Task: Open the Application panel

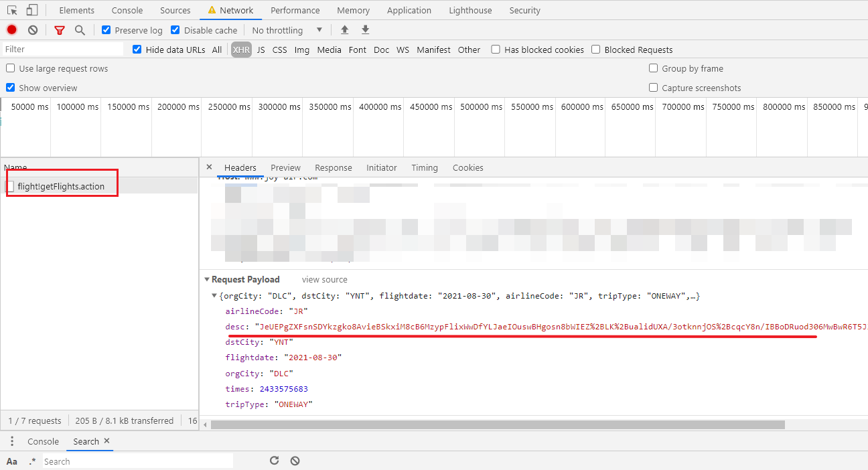Action: point(409,10)
